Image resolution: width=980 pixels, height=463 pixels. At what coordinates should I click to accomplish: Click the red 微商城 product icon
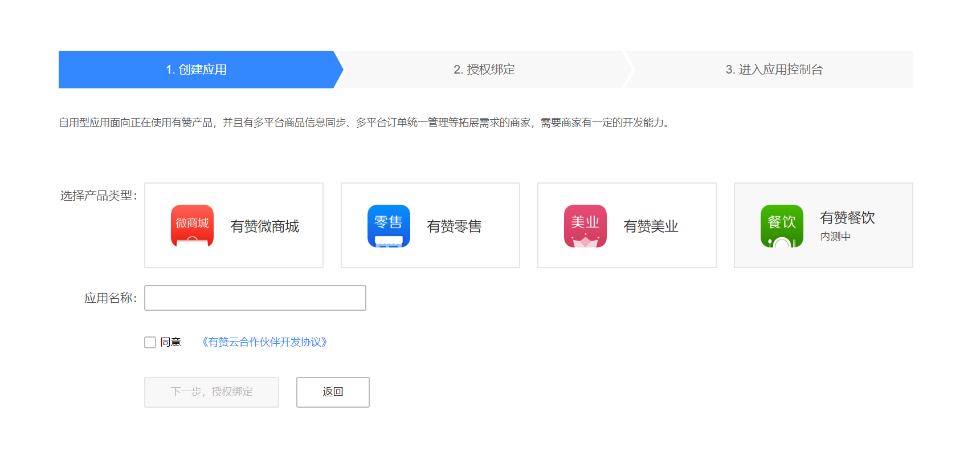(x=192, y=226)
